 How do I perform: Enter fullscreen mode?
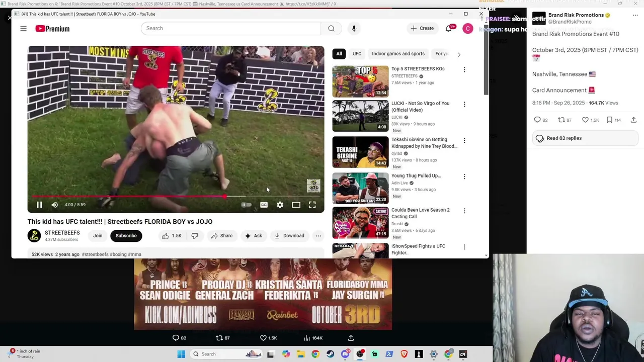(312, 205)
